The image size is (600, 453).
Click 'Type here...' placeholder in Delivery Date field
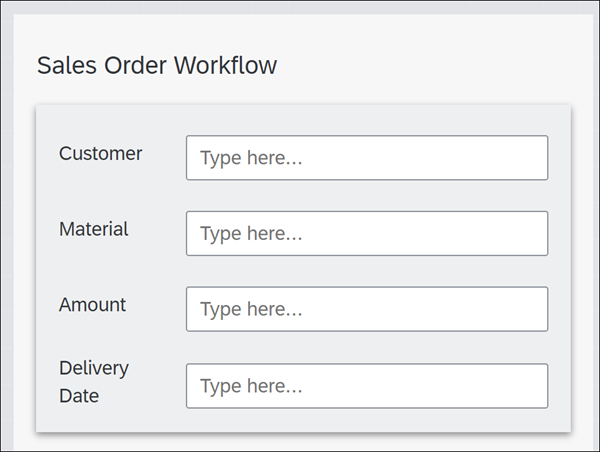click(251, 386)
